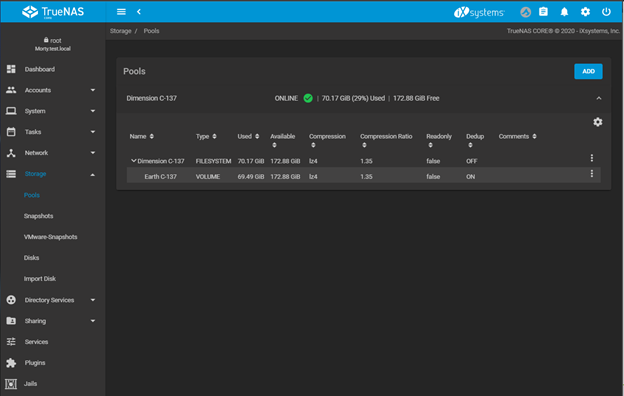Viewport: 624px width, 396px height.
Task: Click the Plugins puzzle icon
Action: tap(11, 363)
